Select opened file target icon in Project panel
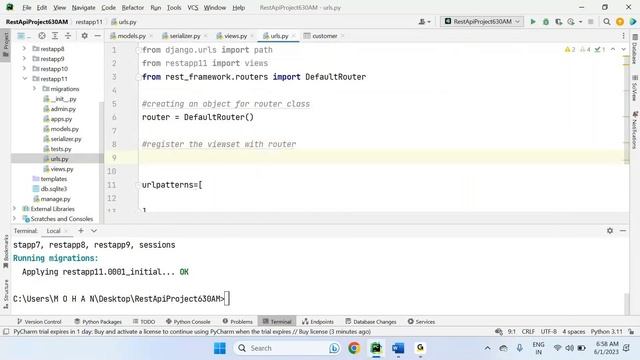 point(42,36)
